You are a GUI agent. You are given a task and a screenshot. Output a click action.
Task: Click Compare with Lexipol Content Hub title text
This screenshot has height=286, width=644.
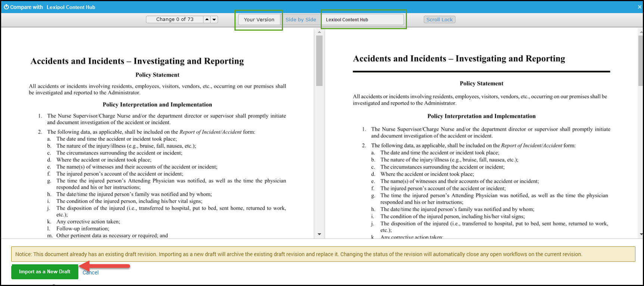pyautogui.click(x=53, y=7)
